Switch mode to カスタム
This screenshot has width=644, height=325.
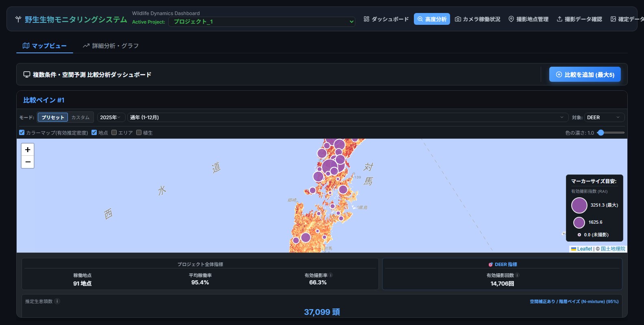click(80, 117)
